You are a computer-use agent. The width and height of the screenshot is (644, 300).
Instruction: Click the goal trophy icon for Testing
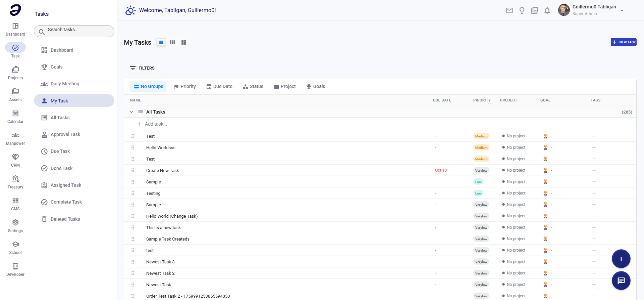(x=545, y=193)
